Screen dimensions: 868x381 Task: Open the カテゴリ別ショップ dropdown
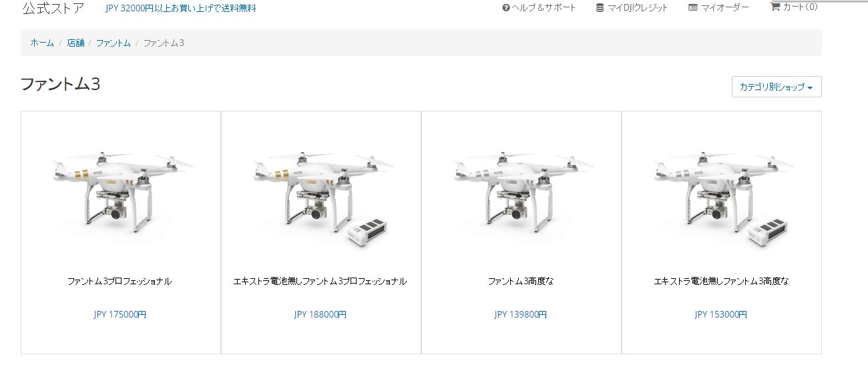[x=777, y=87]
